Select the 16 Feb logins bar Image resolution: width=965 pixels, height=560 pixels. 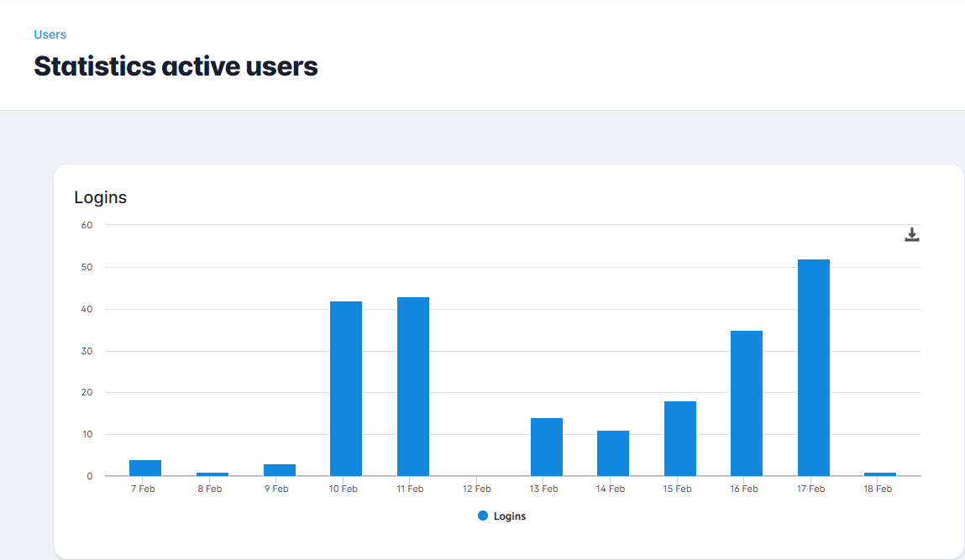pos(747,403)
